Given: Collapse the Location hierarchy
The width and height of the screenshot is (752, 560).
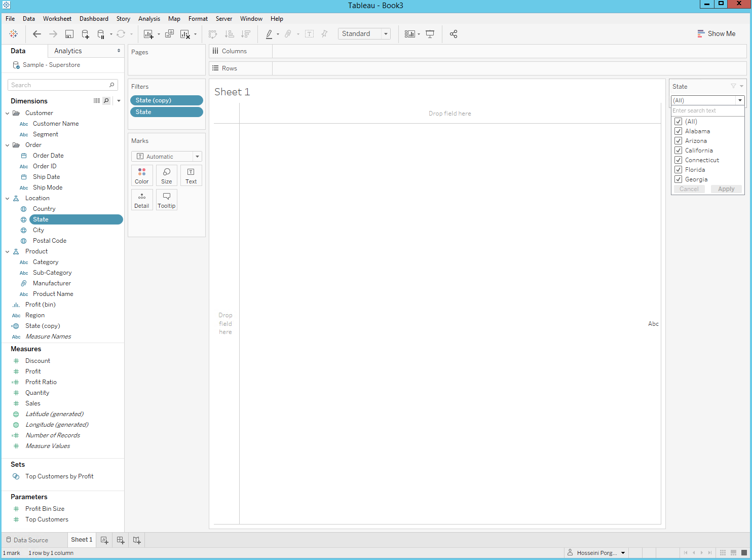Looking at the screenshot, I should click(7, 198).
